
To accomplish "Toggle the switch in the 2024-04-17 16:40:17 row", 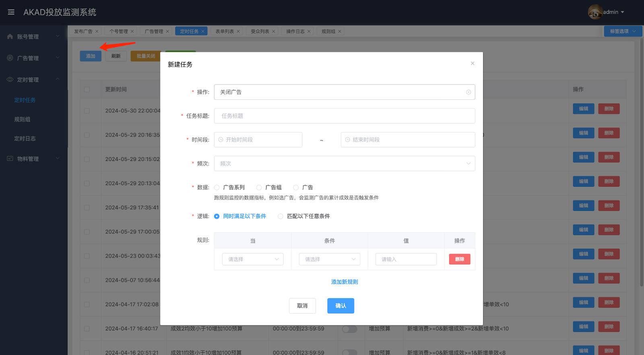I will pyautogui.click(x=349, y=329).
